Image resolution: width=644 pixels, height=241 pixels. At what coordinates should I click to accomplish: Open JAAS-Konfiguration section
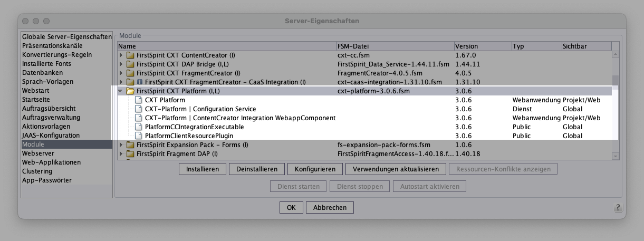pos(67,136)
